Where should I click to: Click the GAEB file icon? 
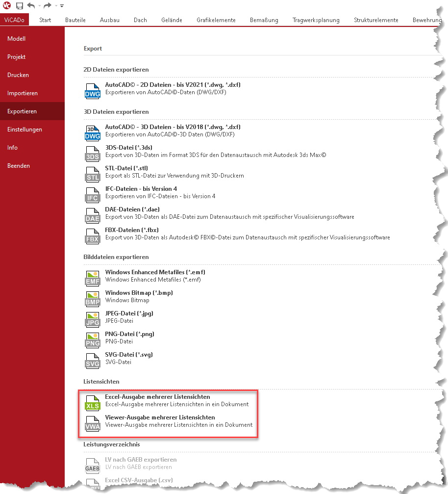tap(92, 466)
